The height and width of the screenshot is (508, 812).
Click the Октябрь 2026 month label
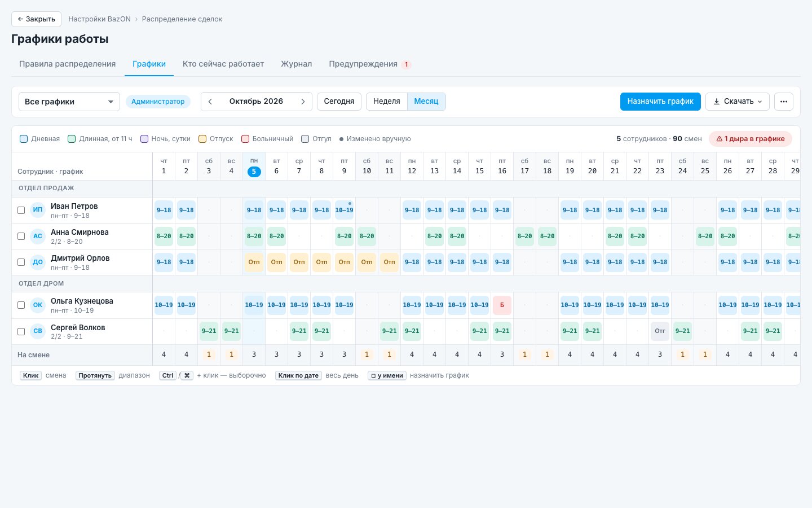pos(256,102)
